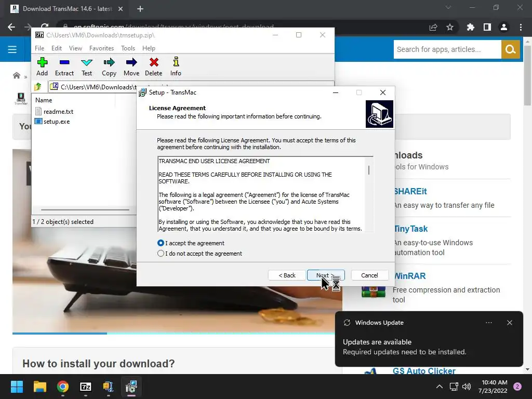Image resolution: width=532 pixels, height=399 pixels.
Task: Select readme.txt in the 7-Zip file list
Action: 54,111
